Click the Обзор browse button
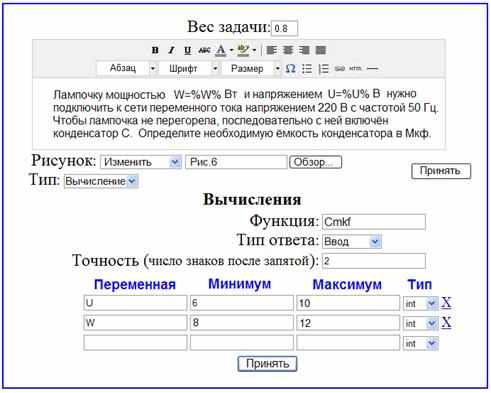This screenshot has width=491, height=393. (315, 162)
